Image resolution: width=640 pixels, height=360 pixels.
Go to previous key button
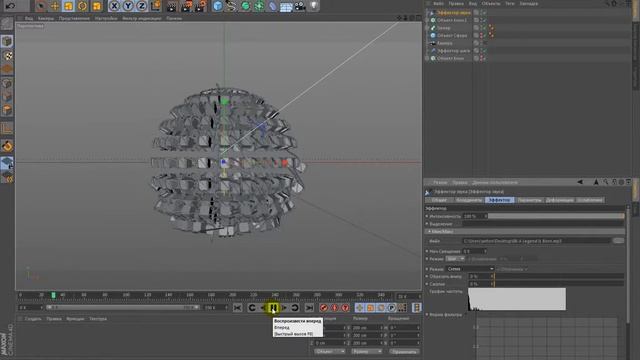[252, 307]
